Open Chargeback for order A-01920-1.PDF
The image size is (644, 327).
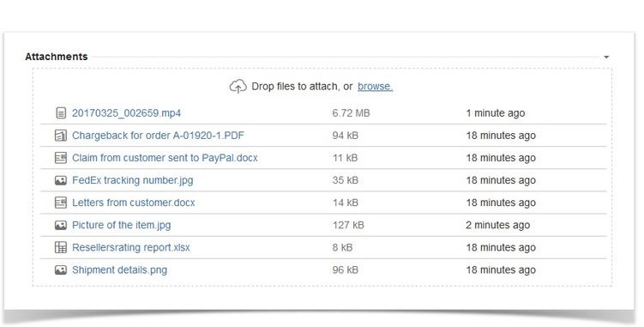[158, 136]
